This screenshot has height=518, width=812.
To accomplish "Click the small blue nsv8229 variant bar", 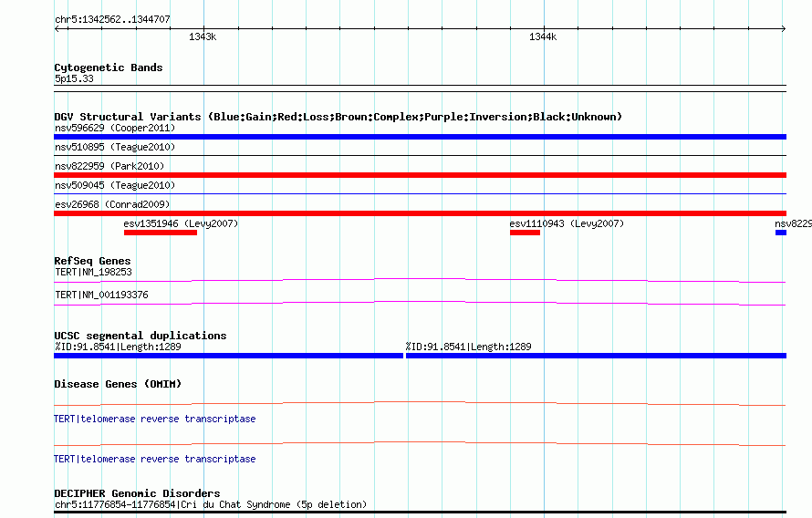I will click(x=781, y=233).
